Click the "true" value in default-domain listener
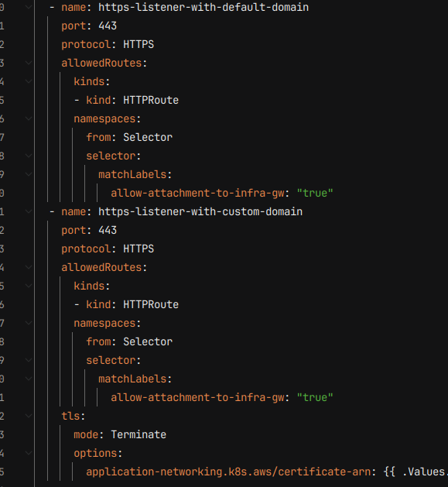Viewport: 448px width, 487px height. (315, 194)
